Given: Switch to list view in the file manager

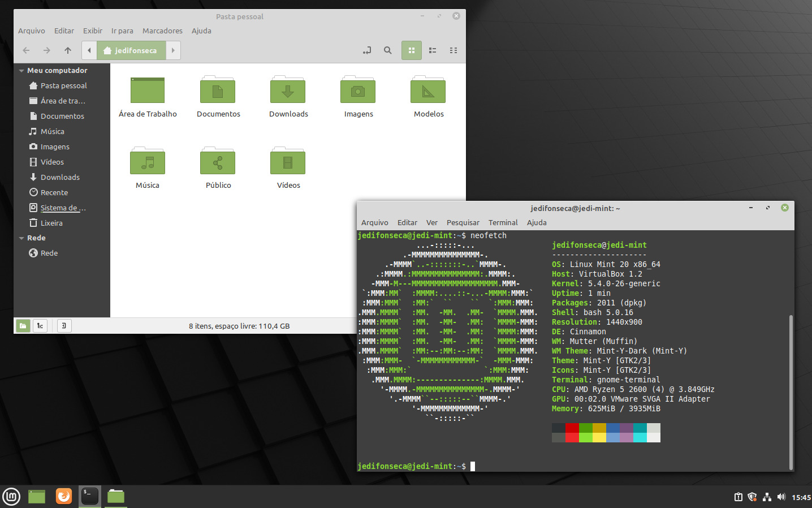Looking at the screenshot, I should pyautogui.click(x=432, y=50).
